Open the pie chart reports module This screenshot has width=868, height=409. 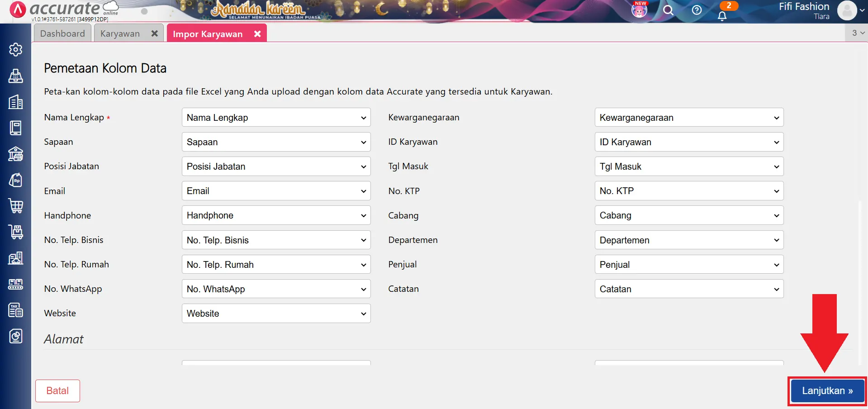[x=16, y=336]
